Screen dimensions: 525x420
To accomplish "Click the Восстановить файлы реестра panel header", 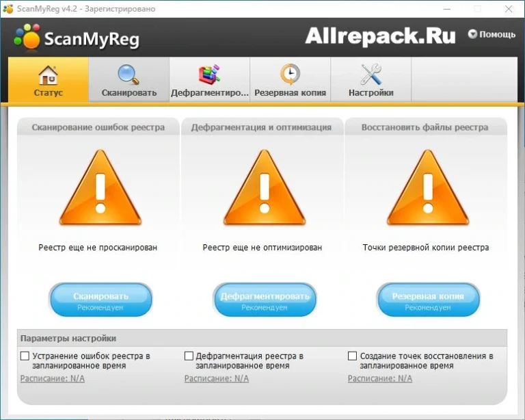I will (x=425, y=127).
